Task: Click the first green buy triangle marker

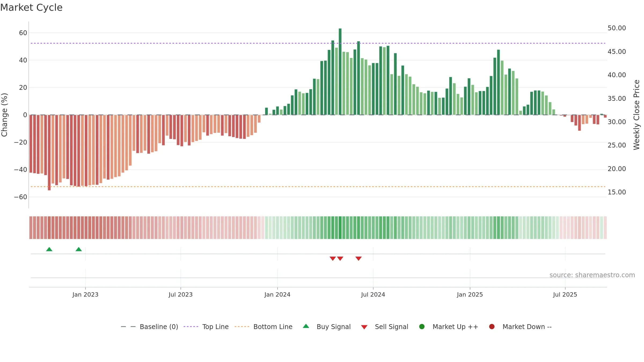Action: [49, 249]
